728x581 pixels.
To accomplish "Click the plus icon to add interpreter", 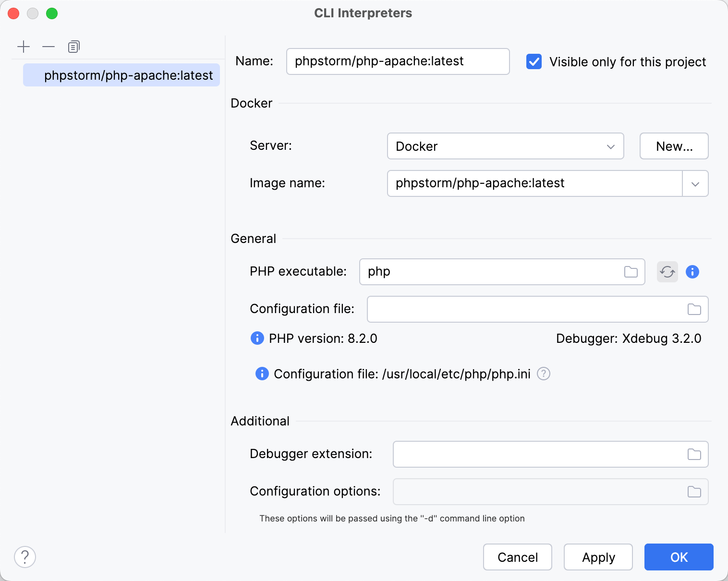I will [x=24, y=47].
